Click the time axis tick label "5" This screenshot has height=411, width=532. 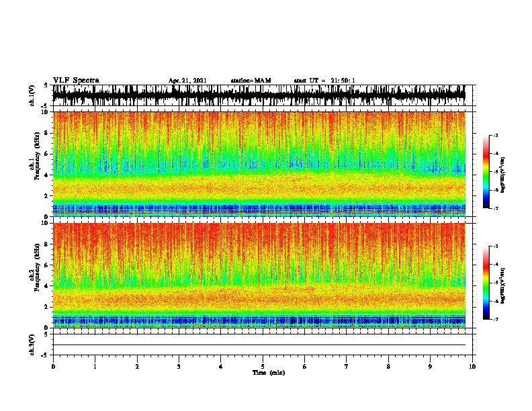pos(263,367)
